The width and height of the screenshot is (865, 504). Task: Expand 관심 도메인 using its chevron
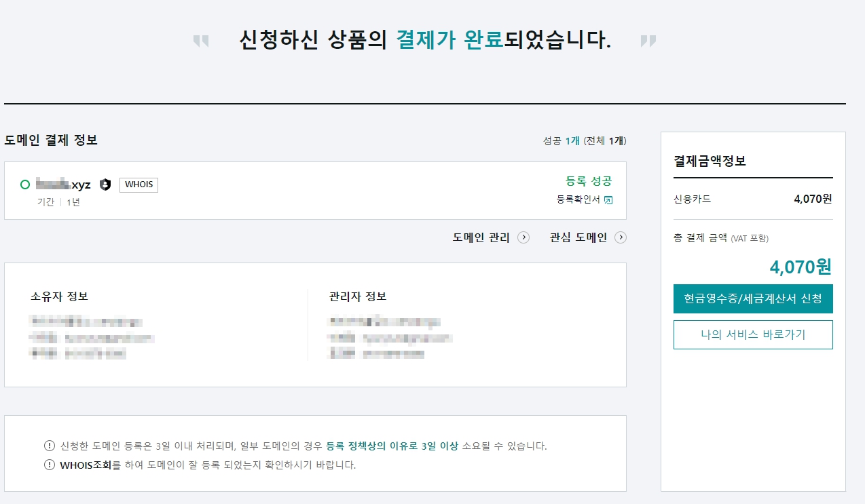pyautogui.click(x=620, y=238)
